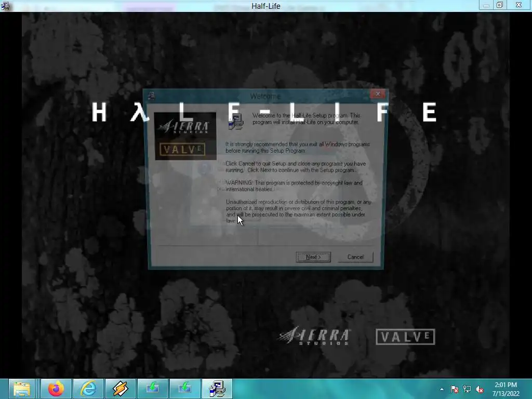Open Internet Explorer from the taskbar

pyautogui.click(x=88, y=389)
